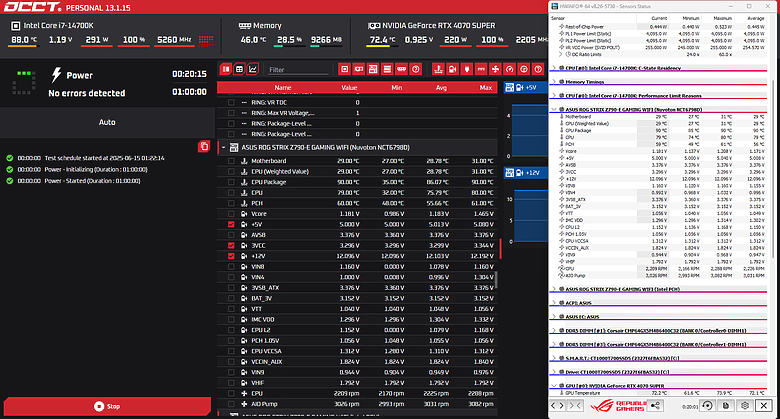Expand HWiNFO S.M.A.R.T. drive section
This screenshot has height=419, width=780.
coord(554,358)
